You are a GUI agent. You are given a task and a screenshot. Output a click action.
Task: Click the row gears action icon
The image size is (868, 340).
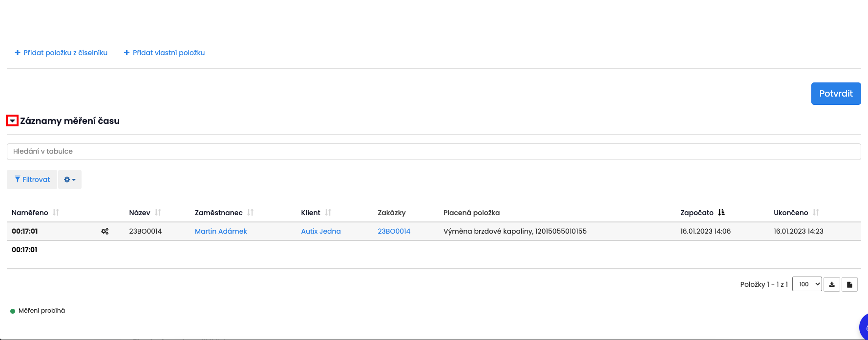pyautogui.click(x=105, y=231)
